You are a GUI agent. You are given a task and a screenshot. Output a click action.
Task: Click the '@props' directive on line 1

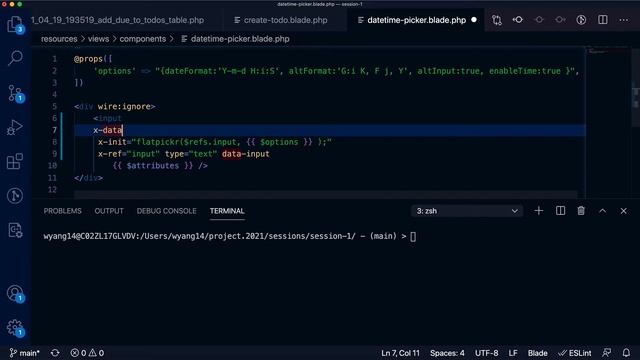(88, 59)
